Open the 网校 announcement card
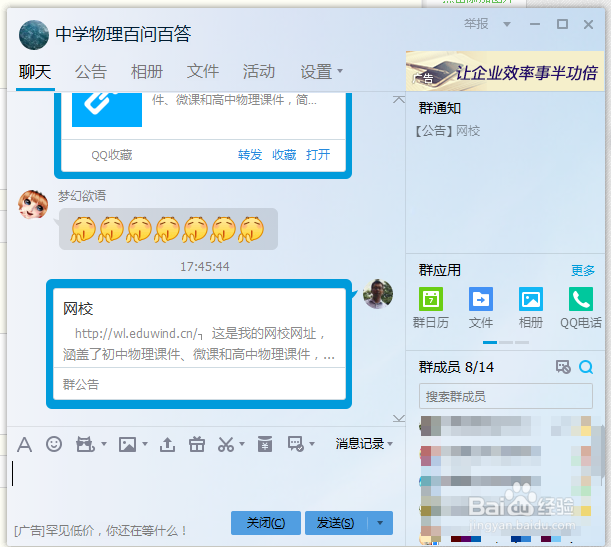This screenshot has height=547, width=611. click(199, 344)
